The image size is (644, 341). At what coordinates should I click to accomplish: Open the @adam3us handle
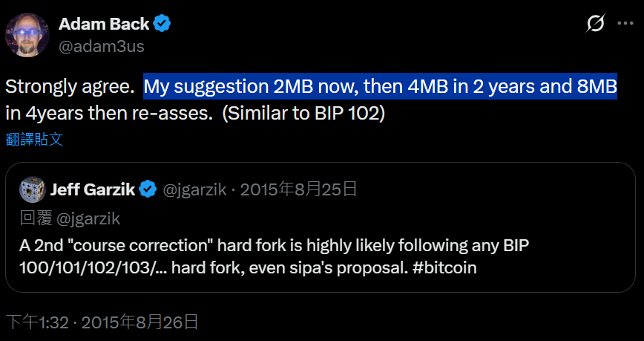click(101, 46)
